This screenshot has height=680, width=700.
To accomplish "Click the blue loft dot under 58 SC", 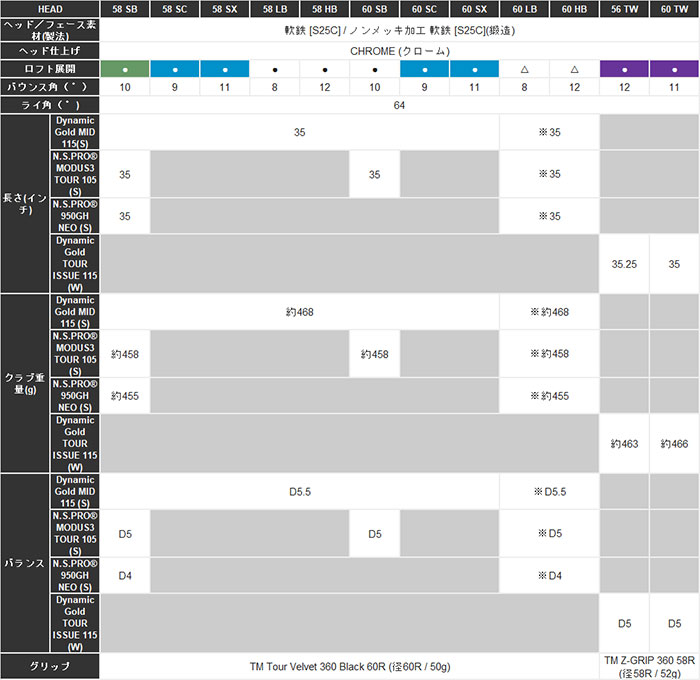I will [175, 69].
